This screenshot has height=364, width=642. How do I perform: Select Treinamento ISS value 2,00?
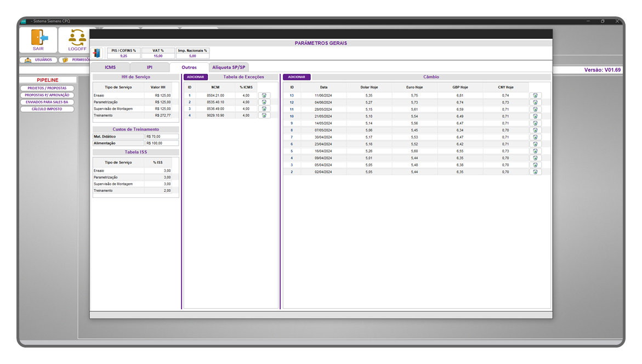[167, 190]
